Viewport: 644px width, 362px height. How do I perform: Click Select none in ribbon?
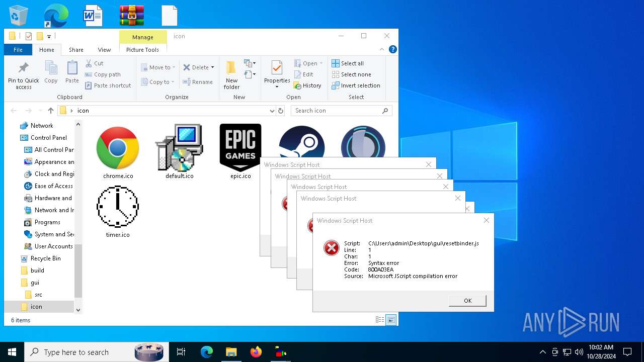coord(351,74)
